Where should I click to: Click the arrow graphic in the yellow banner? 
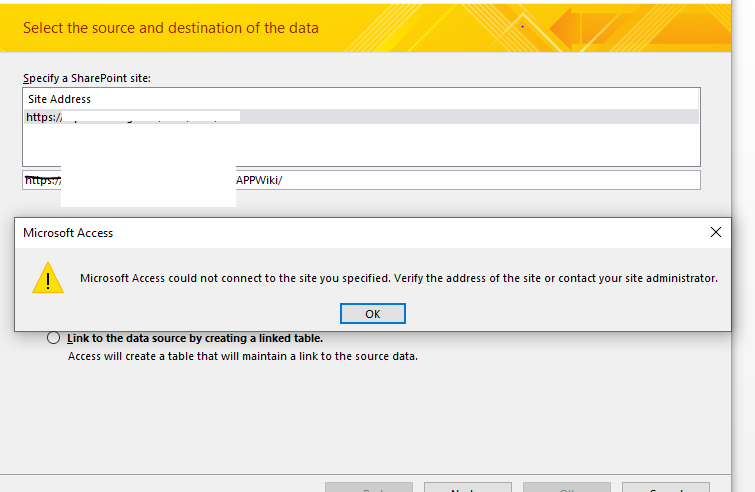coord(640,28)
